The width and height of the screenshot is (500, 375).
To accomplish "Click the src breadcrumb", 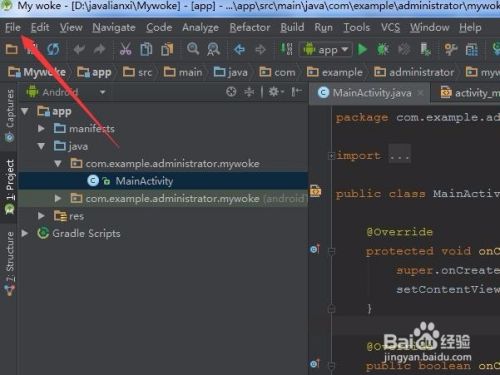I will coord(137,72).
